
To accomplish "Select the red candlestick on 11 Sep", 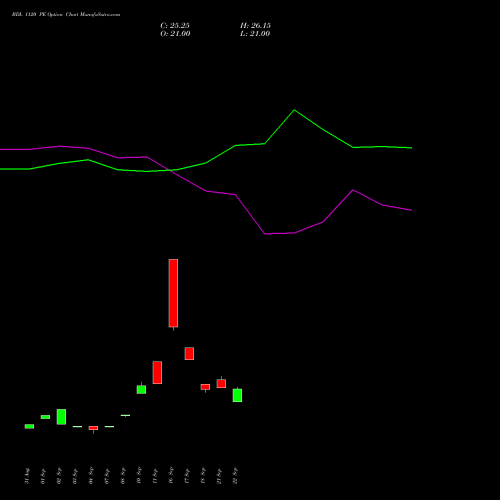I will point(157,372).
